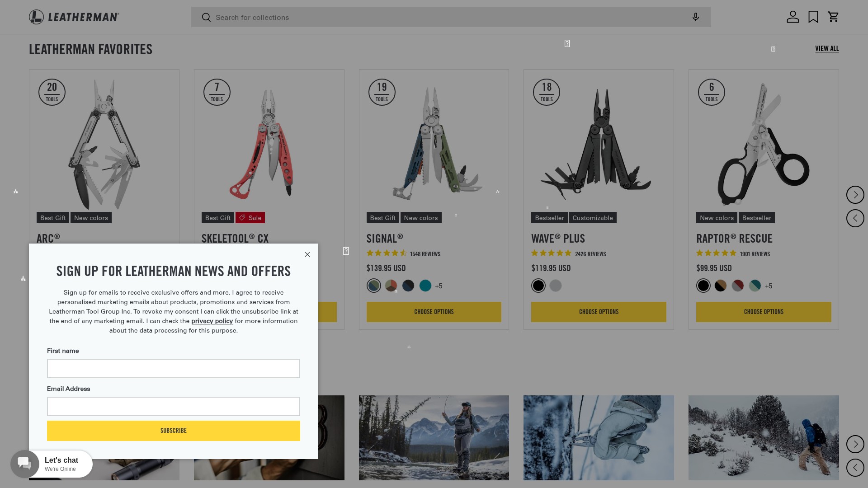This screenshot has height=488, width=868.
Task: Select the second Signal tan-red color swatch
Action: (x=391, y=286)
